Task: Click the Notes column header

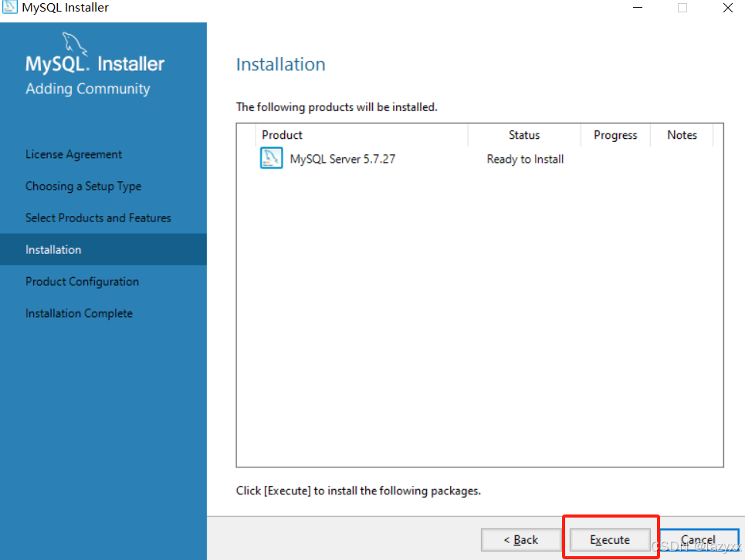Action: [x=682, y=135]
